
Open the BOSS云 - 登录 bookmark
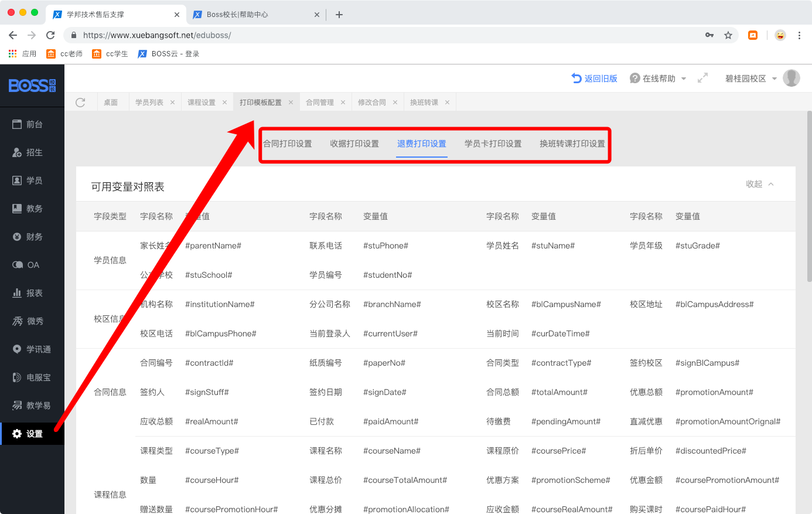pos(169,54)
